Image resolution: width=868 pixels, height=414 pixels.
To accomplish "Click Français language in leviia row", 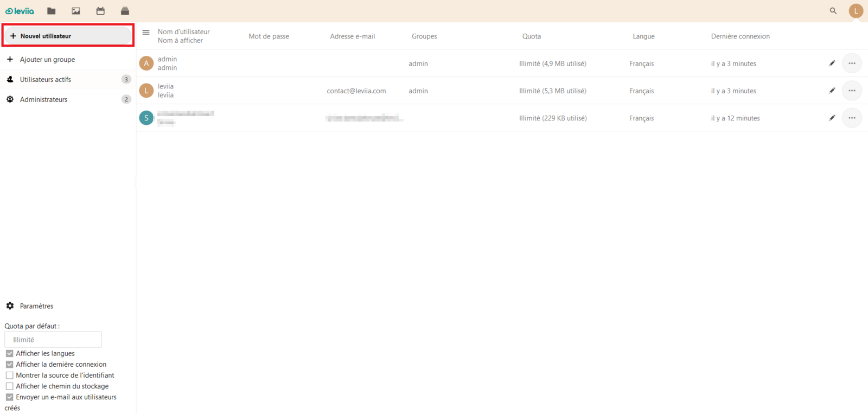I will (x=642, y=91).
